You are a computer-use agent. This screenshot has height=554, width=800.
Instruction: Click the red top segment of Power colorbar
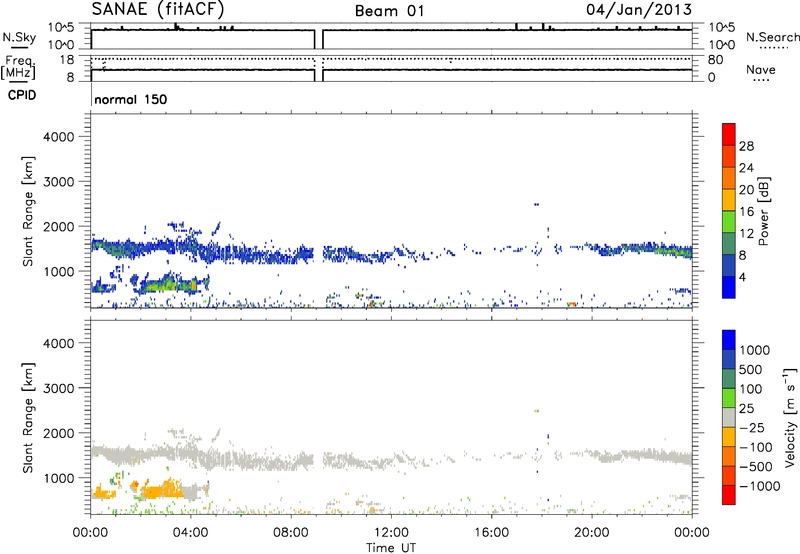pyautogui.click(x=729, y=134)
